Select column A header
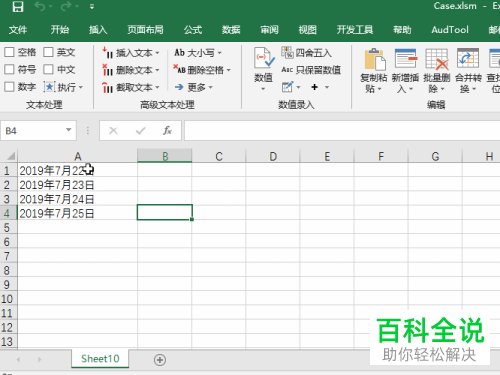The width and height of the screenshot is (500, 375). pyautogui.click(x=77, y=156)
